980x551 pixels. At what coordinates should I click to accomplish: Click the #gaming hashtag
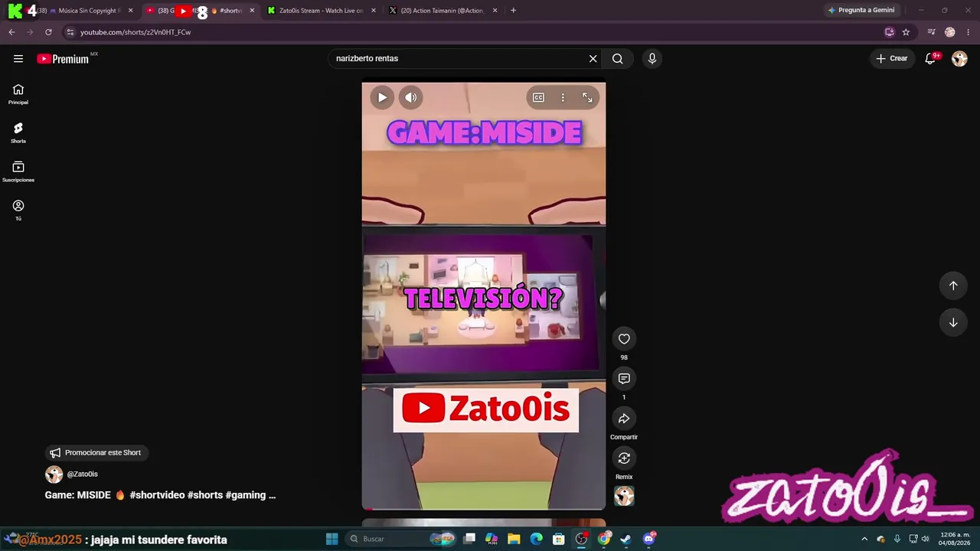pos(245,495)
